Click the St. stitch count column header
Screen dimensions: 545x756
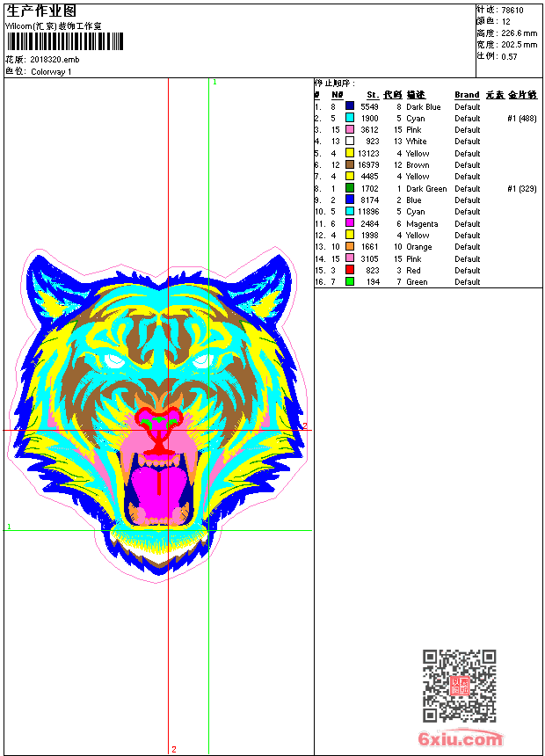tap(373, 95)
